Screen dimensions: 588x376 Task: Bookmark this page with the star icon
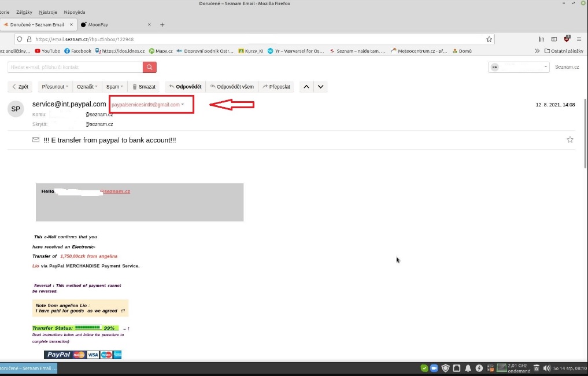click(489, 39)
